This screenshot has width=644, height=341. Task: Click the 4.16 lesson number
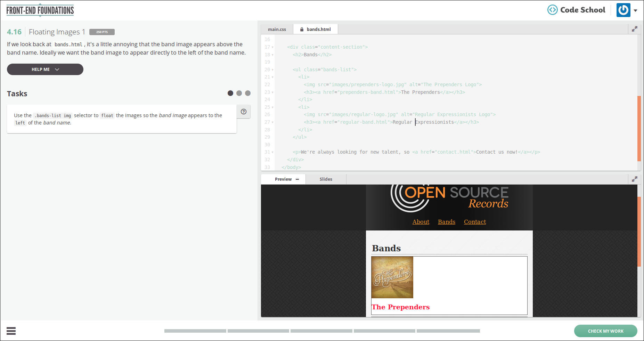click(x=14, y=32)
